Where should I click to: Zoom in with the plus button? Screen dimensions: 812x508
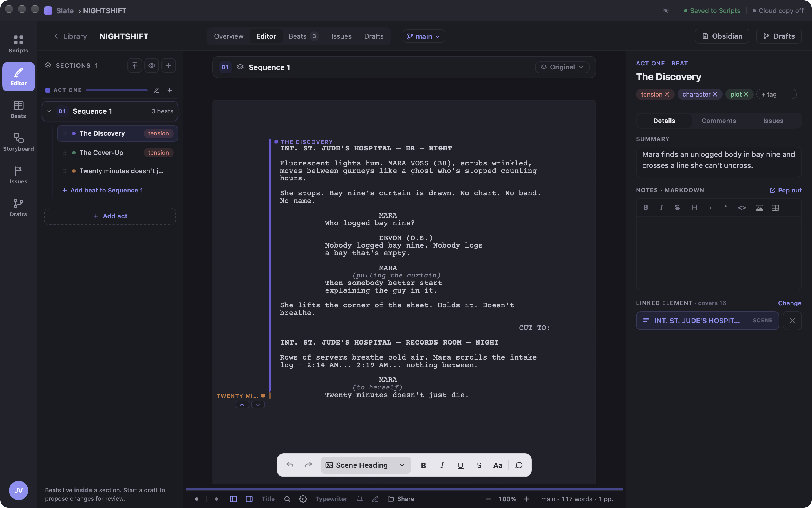pyautogui.click(x=526, y=499)
